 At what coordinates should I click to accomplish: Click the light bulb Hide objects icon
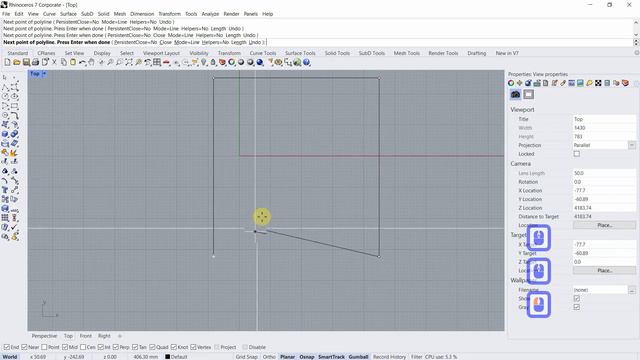(x=204, y=62)
